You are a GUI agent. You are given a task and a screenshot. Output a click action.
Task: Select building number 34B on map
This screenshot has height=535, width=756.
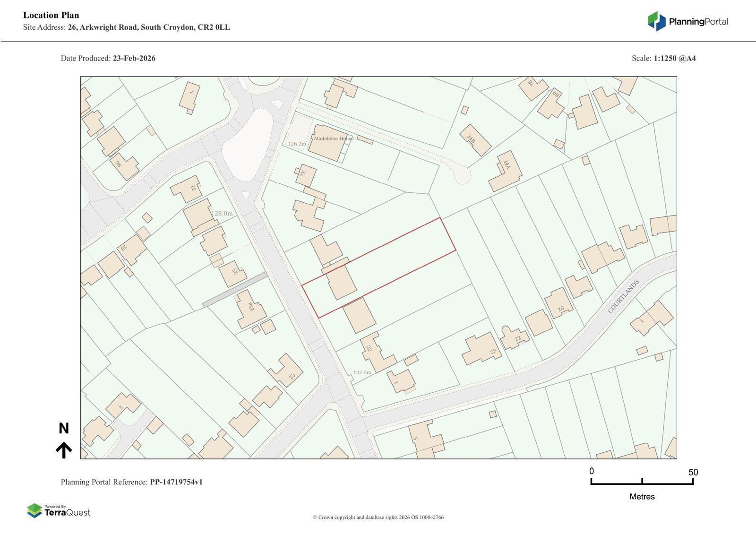point(474,140)
